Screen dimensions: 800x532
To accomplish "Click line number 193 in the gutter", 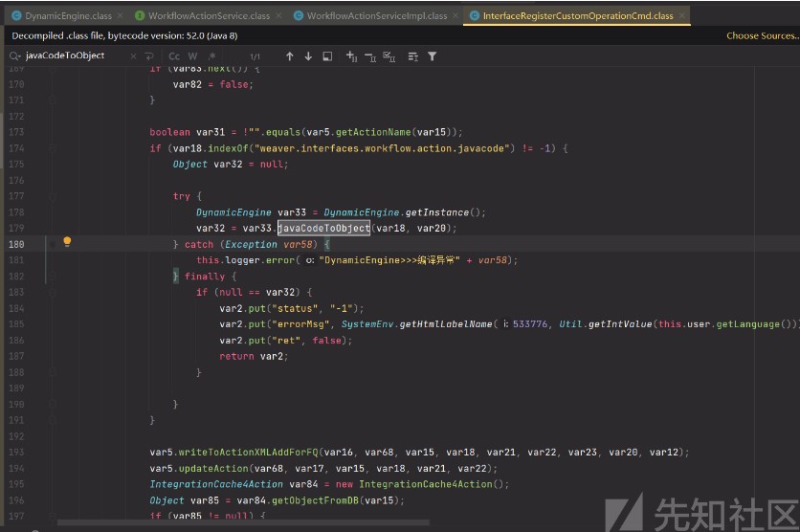I will click(16, 453).
